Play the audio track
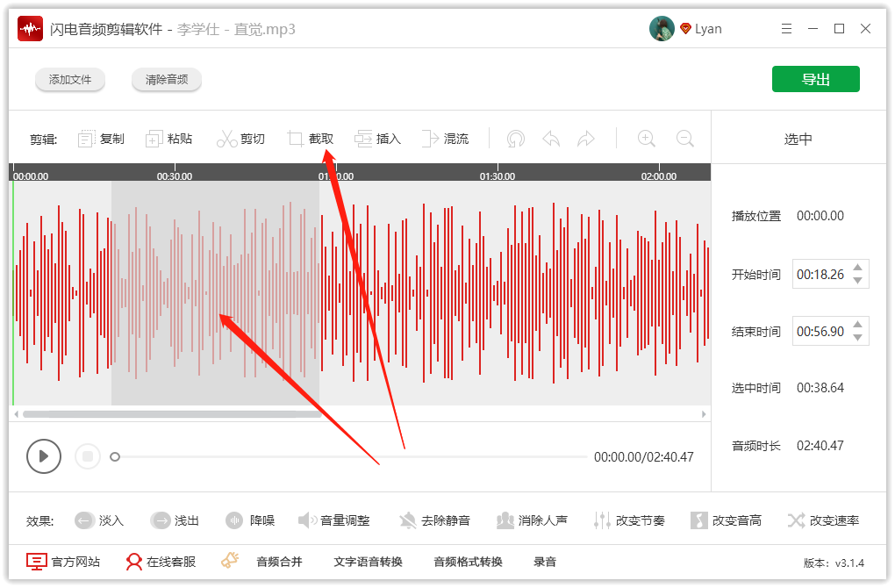 coord(43,456)
